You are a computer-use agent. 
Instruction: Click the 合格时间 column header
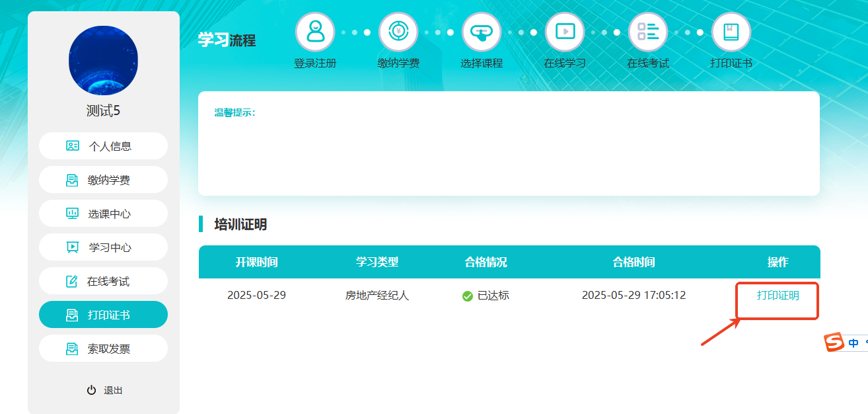[x=633, y=263]
